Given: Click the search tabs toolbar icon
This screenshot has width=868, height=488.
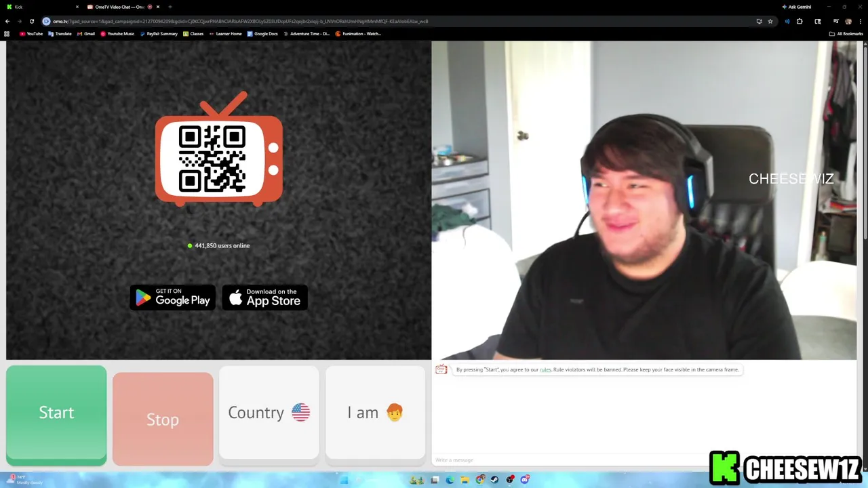Looking at the screenshot, I should 818,21.
